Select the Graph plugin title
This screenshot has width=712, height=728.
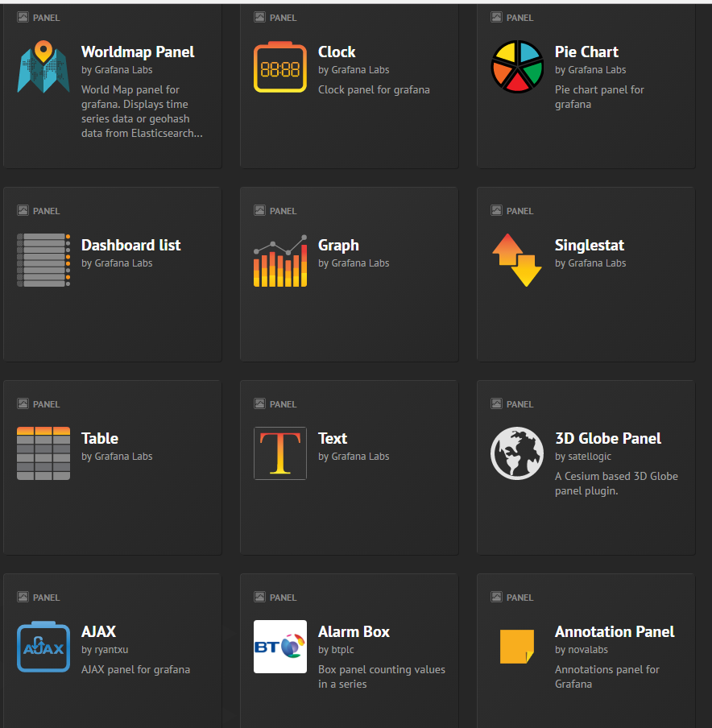(338, 246)
